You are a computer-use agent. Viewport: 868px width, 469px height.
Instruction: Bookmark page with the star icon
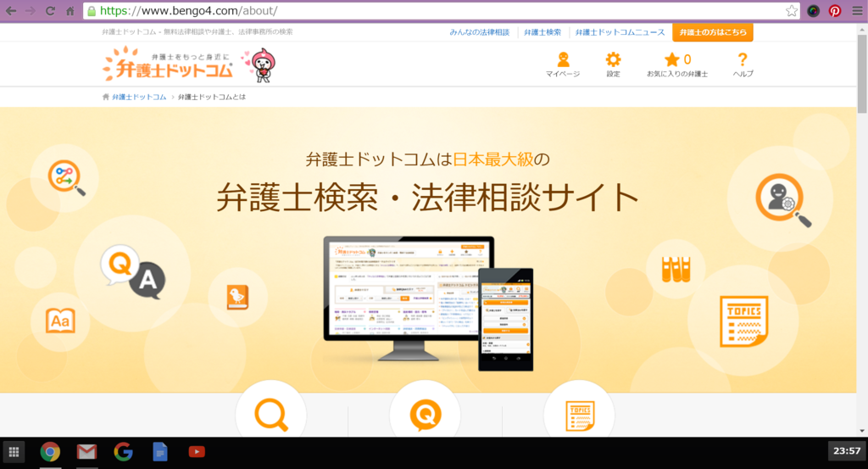point(792,10)
